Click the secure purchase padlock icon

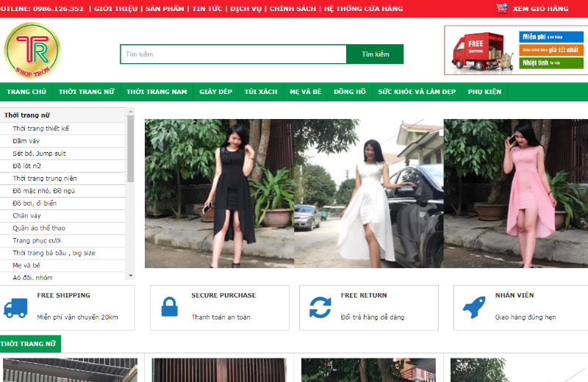[x=169, y=307]
